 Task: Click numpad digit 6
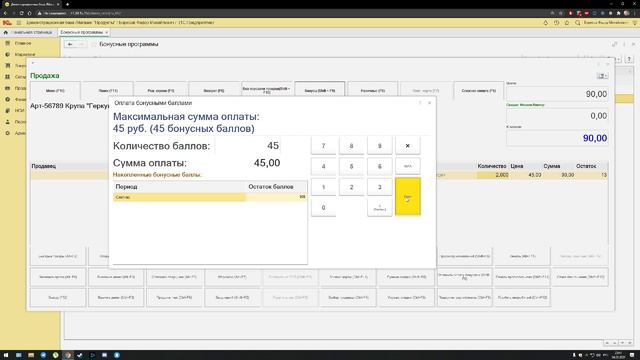pos(380,166)
